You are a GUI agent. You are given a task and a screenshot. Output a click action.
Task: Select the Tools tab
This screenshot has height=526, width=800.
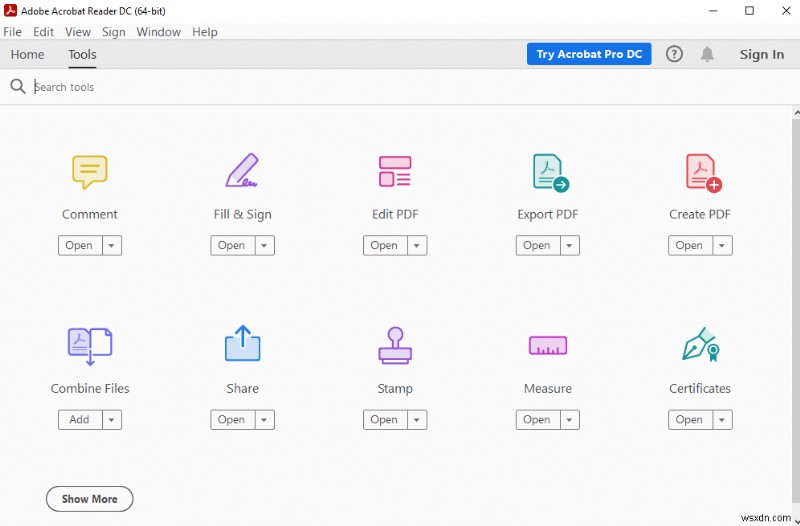(82, 54)
